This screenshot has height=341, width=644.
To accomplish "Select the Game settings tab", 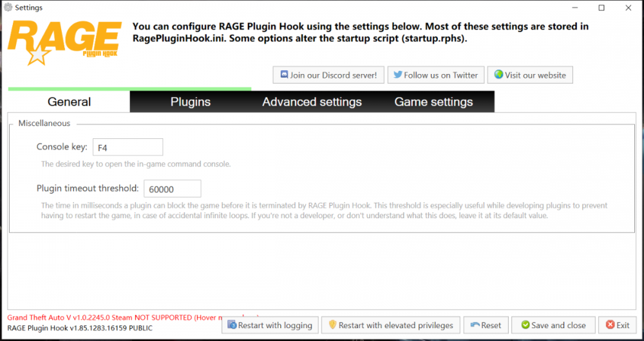I will coord(433,102).
